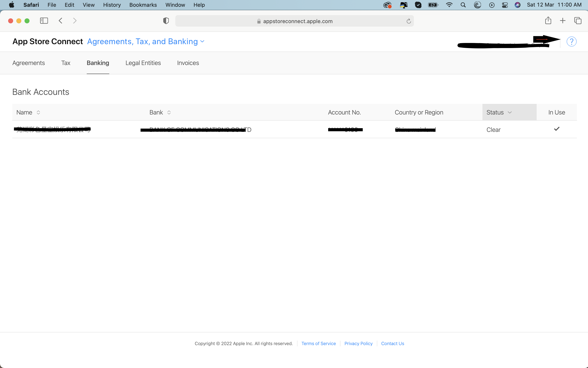The image size is (588, 368).
Task: Toggle the Safari sidebar
Action: 44,21
